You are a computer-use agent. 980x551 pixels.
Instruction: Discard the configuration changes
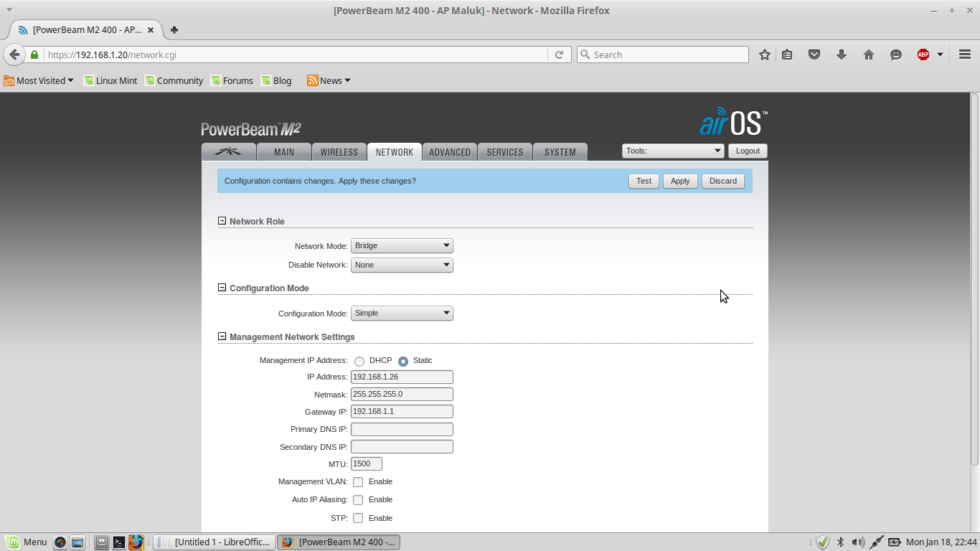(723, 181)
